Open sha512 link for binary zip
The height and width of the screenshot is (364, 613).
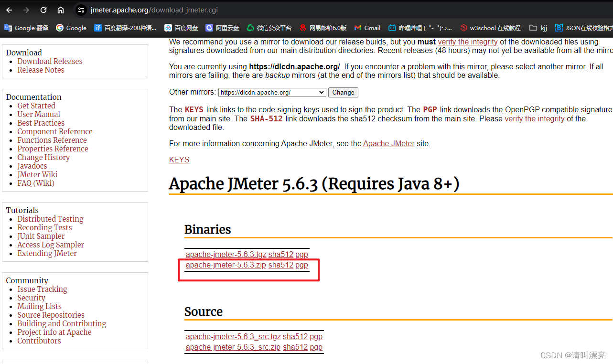(281, 265)
